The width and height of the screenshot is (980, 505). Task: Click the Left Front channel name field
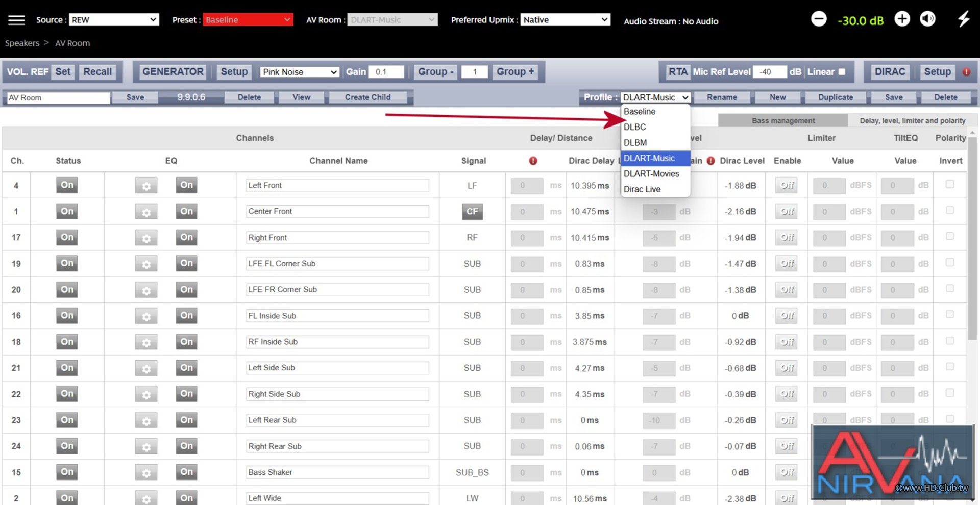[x=337, y=186]
